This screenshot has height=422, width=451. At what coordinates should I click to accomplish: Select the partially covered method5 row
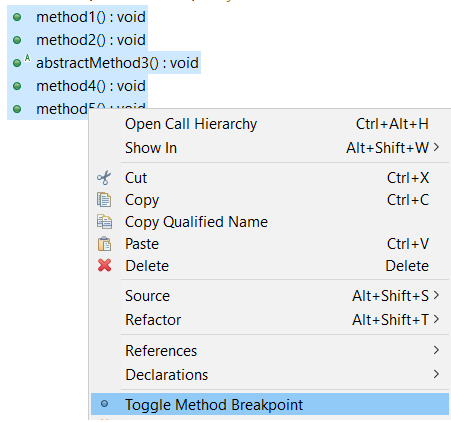pos(48,109)
